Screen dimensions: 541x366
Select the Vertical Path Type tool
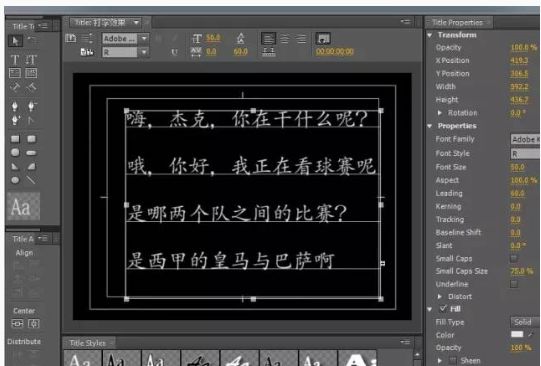(31, 87)
